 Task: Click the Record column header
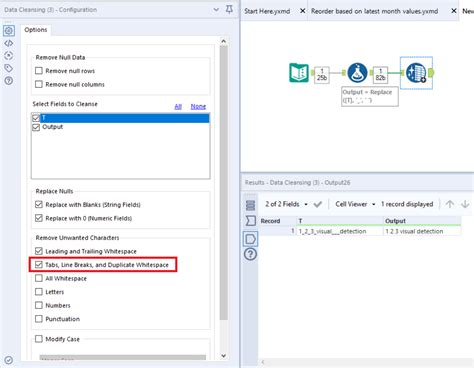click(277, 221)
